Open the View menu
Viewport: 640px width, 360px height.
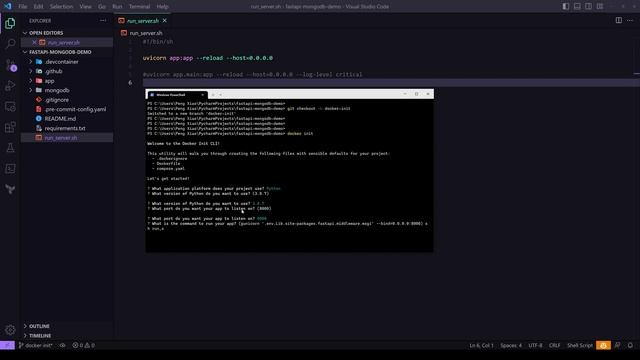85,7
